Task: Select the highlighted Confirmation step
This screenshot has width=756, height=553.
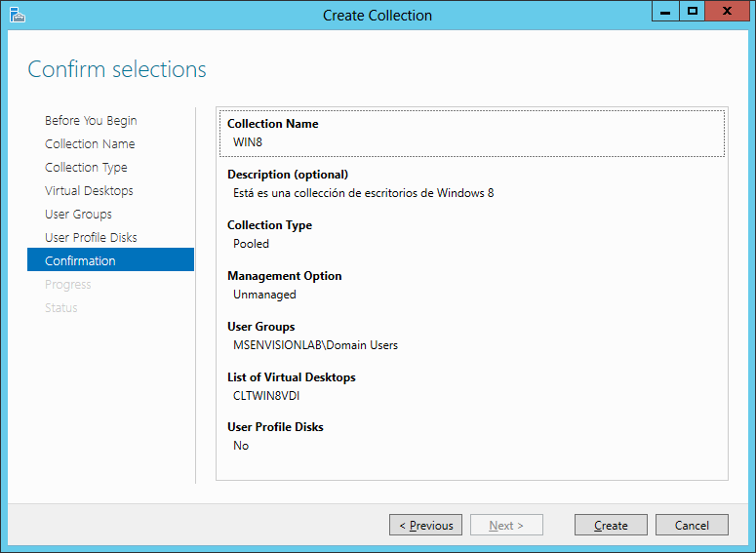Action: click(111, 259)
